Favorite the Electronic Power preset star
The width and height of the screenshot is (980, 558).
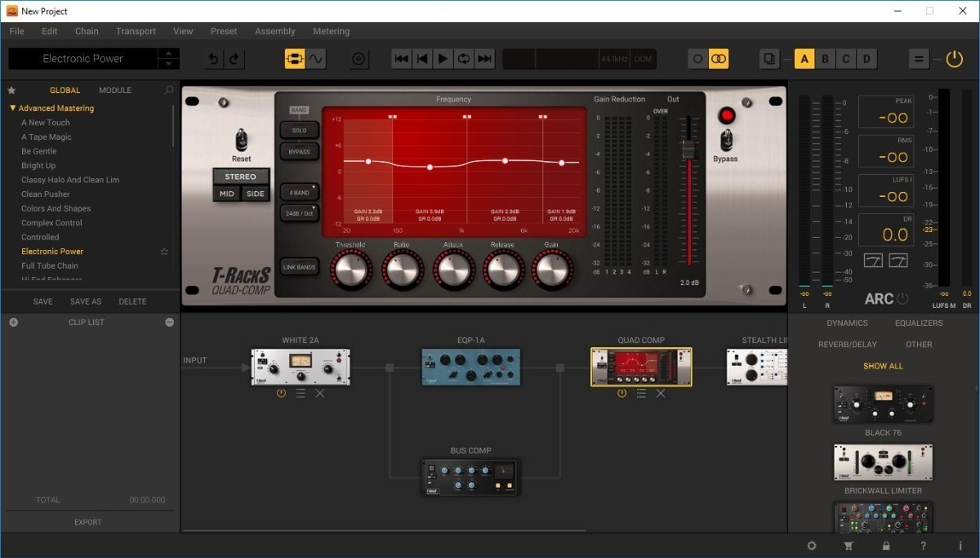[x=163, y=252]
